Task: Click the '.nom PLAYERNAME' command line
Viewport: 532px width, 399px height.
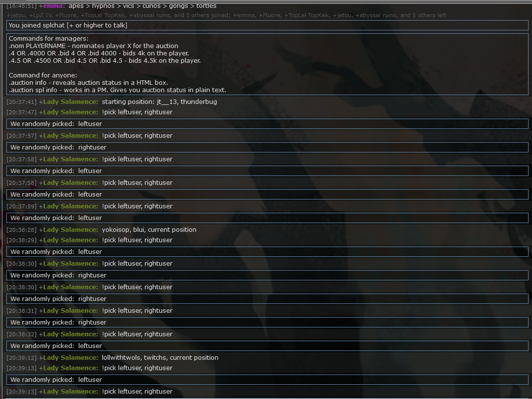Action: click(93, 46)
